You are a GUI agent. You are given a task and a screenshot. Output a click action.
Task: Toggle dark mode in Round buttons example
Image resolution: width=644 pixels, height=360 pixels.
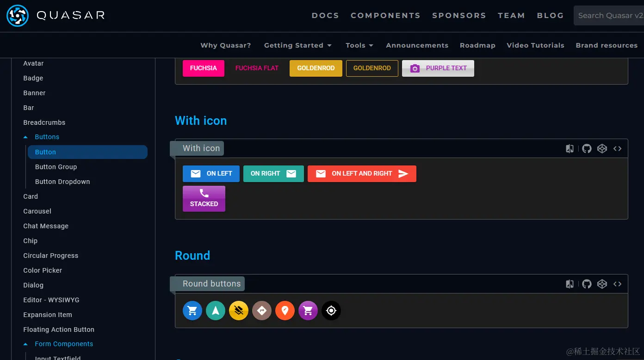(x=570, y=284)
